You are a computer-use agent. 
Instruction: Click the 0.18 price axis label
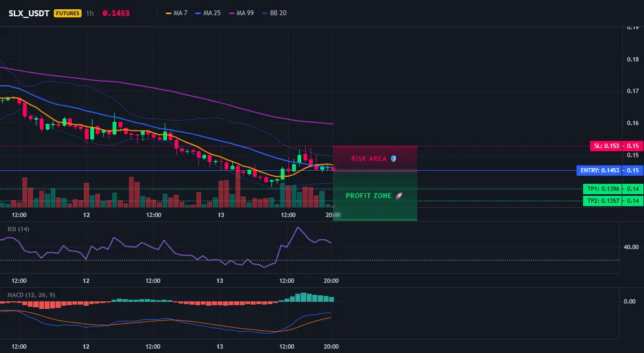(x=633, y=59)
